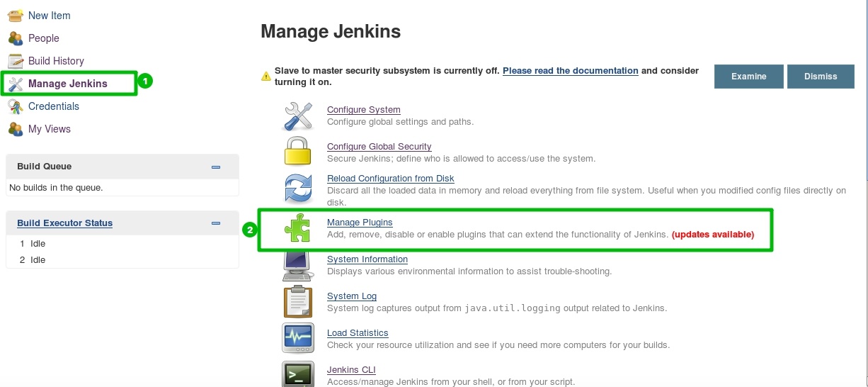Image resolution: width=868 pixels, height=387 pixels.
Task: Open 'Please read the documentation' link
Action: click(571, 71)
